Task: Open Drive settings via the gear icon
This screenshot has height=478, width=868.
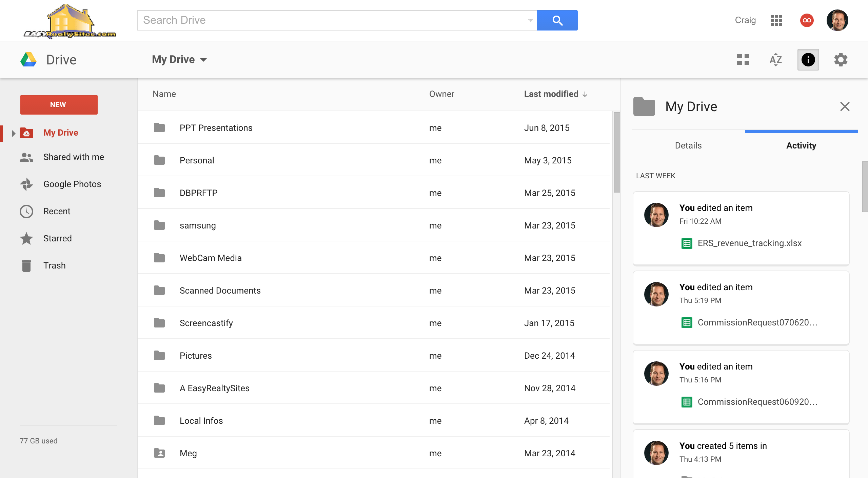Action: [x=841, y=59]
